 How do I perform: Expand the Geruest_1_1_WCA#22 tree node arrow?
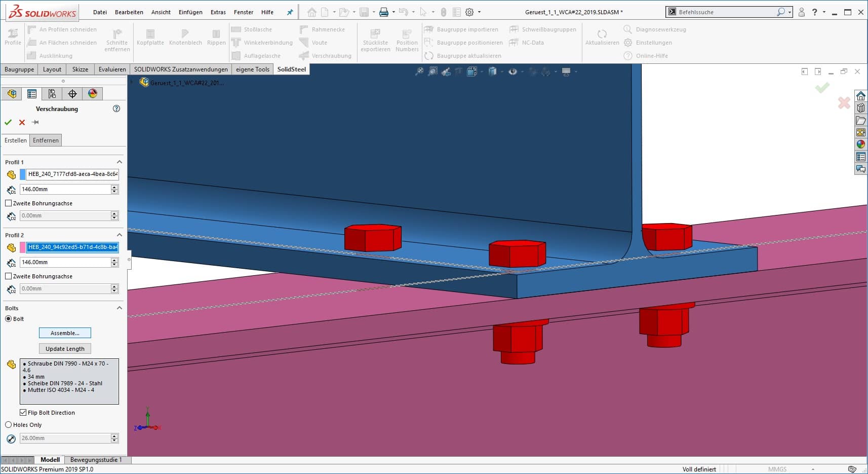pos(132,82)
